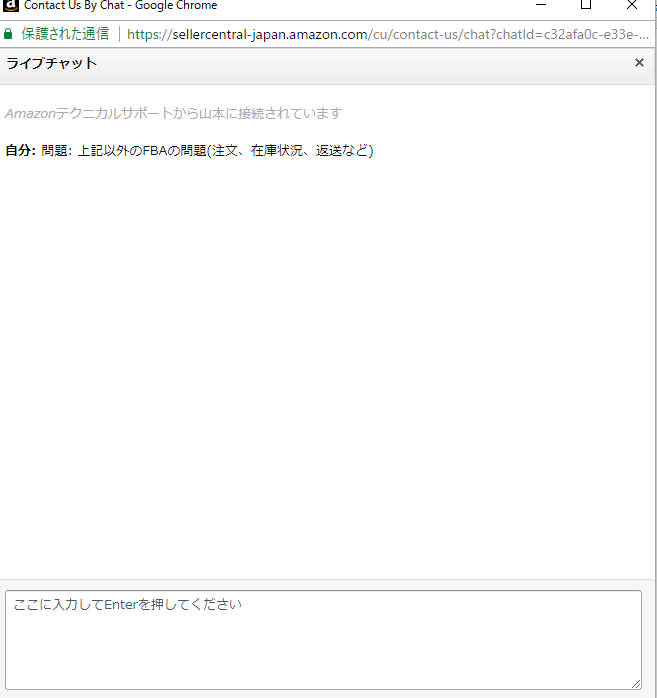657x698 pixels.
Task: Click the Amazonテクニカルサポート connection status line
Action: (173, 113)
